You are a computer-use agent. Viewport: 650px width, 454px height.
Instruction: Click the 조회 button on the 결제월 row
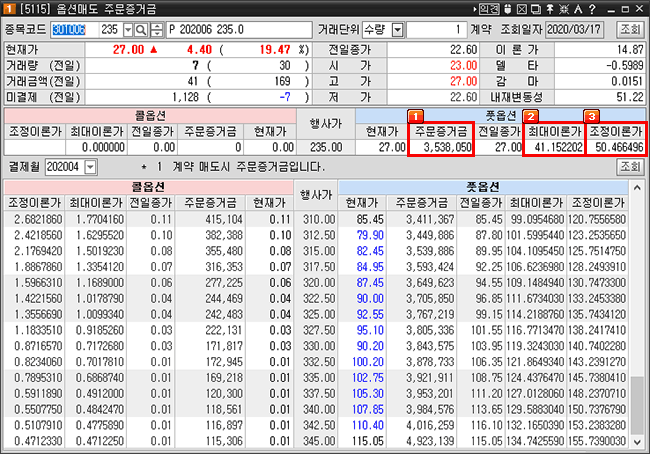[631, 167]
